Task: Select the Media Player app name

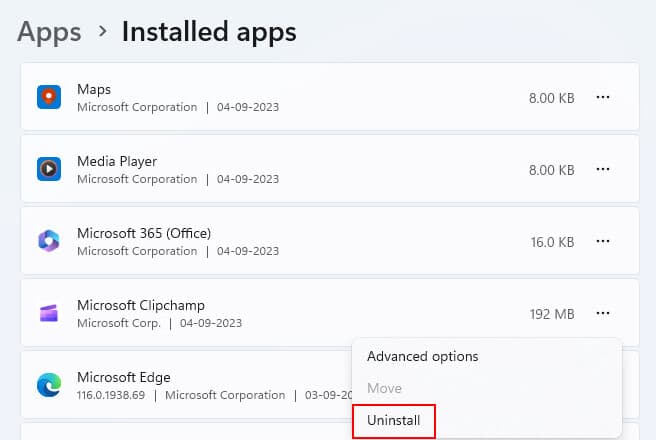Action: coord(117,161)
